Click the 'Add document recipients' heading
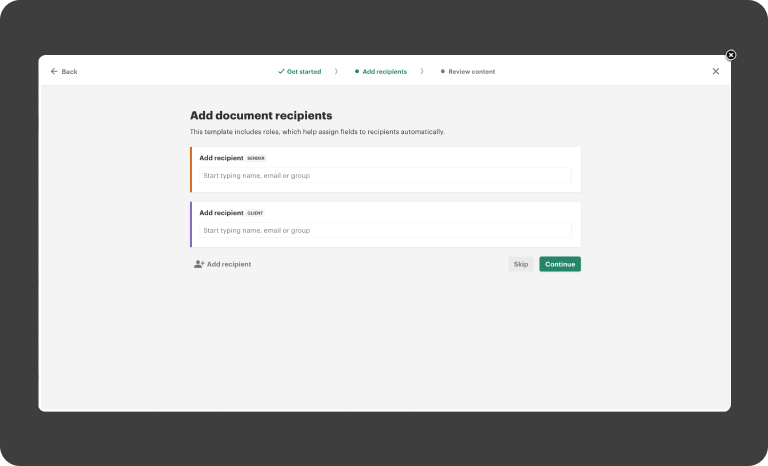The image size is (768, 466). (261, 116)
